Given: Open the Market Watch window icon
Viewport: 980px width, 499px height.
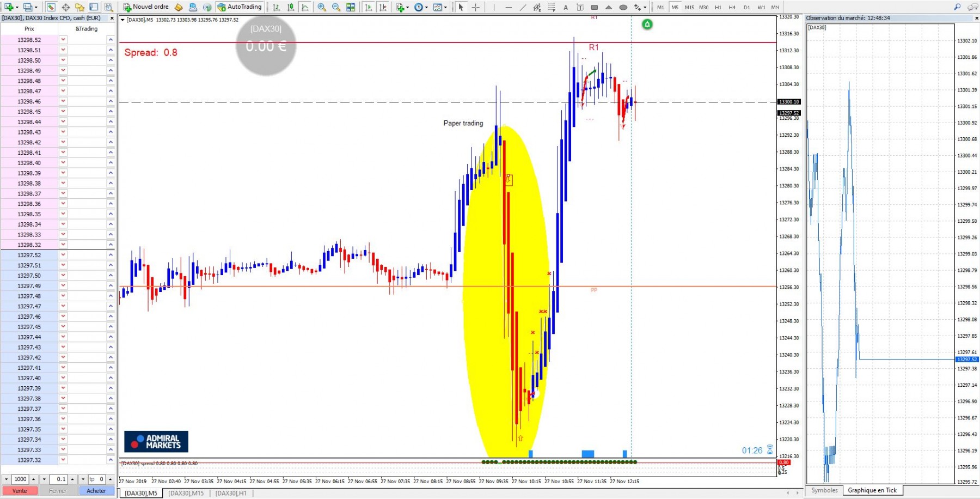Looking at the screenshot, I should [x=51, y=7].
